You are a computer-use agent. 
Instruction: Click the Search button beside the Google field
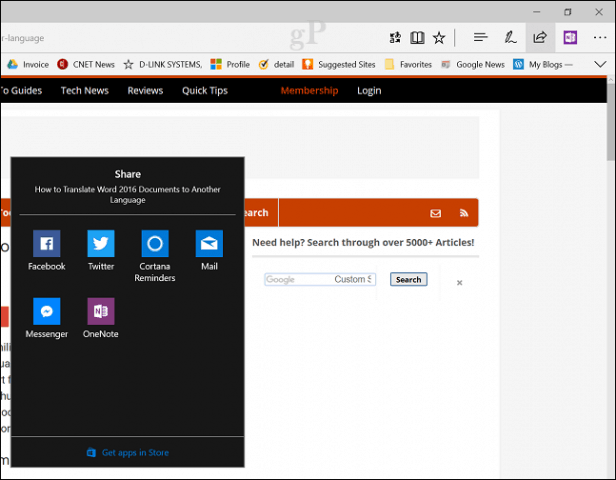[409, 279]
